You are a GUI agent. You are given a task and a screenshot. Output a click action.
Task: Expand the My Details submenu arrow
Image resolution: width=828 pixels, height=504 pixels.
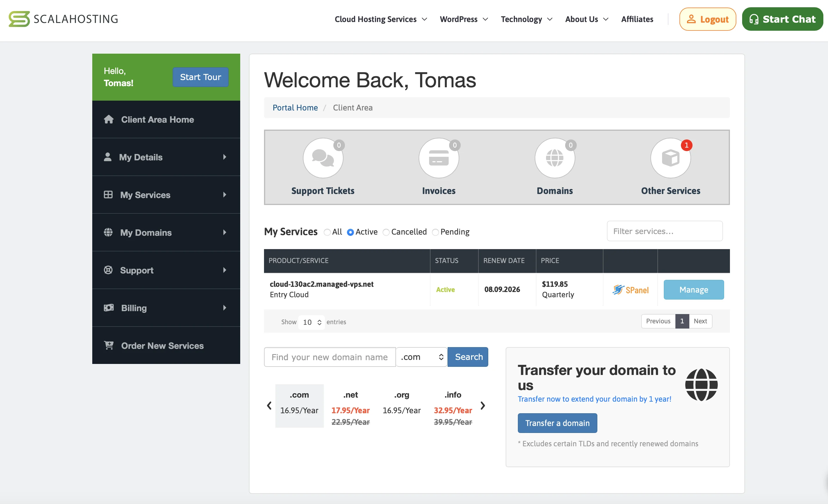point(225,157)
